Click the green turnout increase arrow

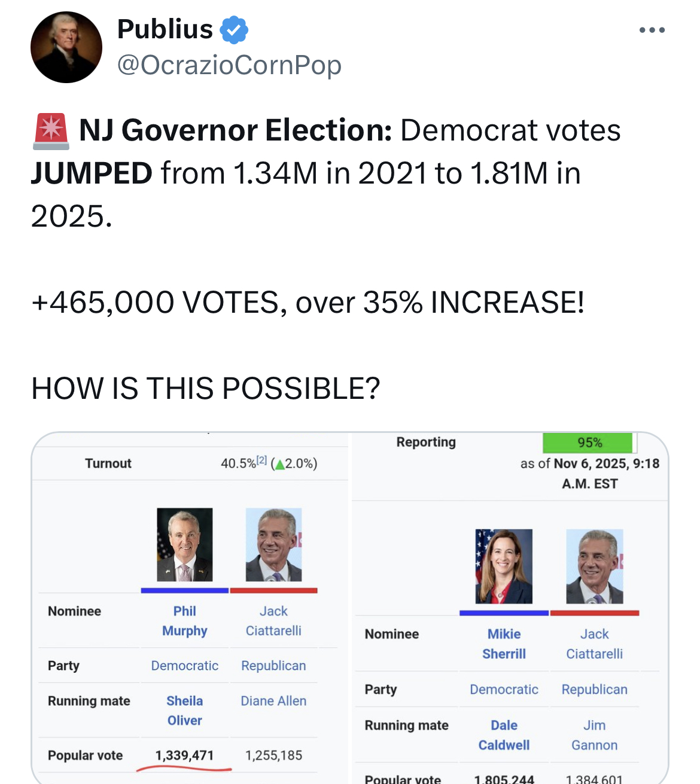(x=279, y=464)
